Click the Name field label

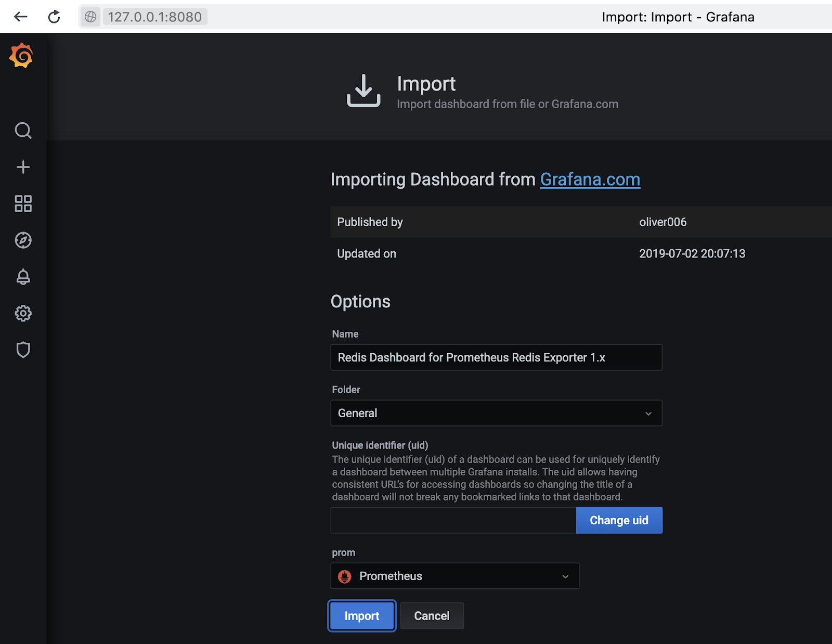[x=345, y=334]
